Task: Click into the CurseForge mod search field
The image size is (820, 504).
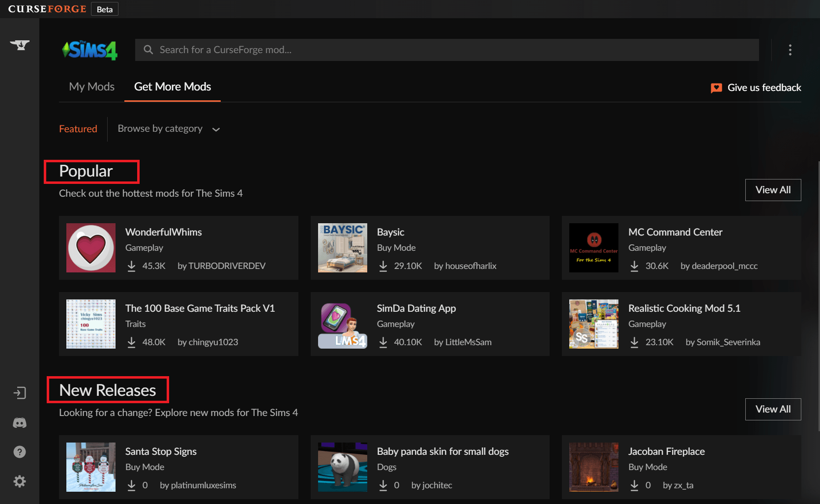Action: pyautogui.click(x=447, y=50)
